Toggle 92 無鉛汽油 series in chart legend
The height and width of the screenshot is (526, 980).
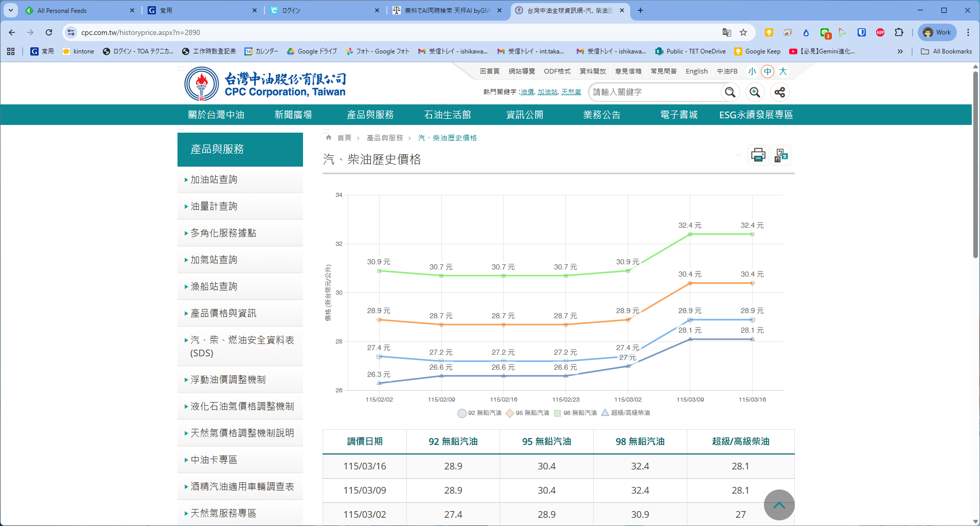(x=479, y=413)
